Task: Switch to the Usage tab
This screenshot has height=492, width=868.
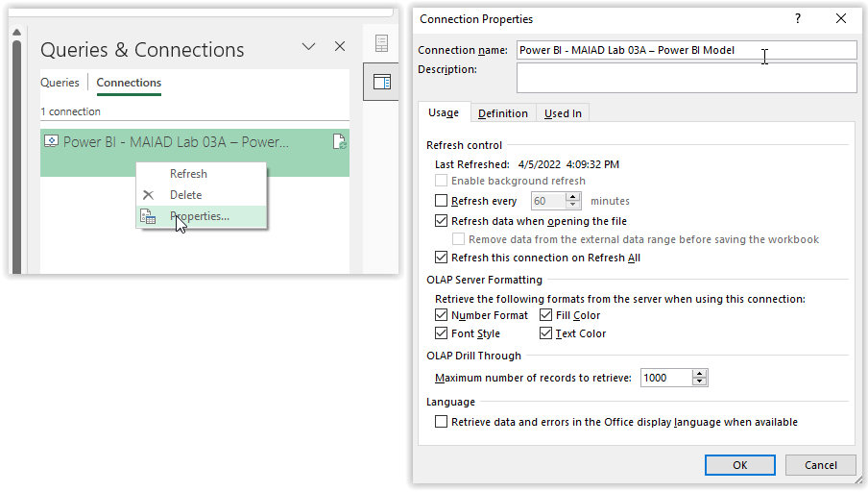Action: pyautogui.click(x=444, y=112)
